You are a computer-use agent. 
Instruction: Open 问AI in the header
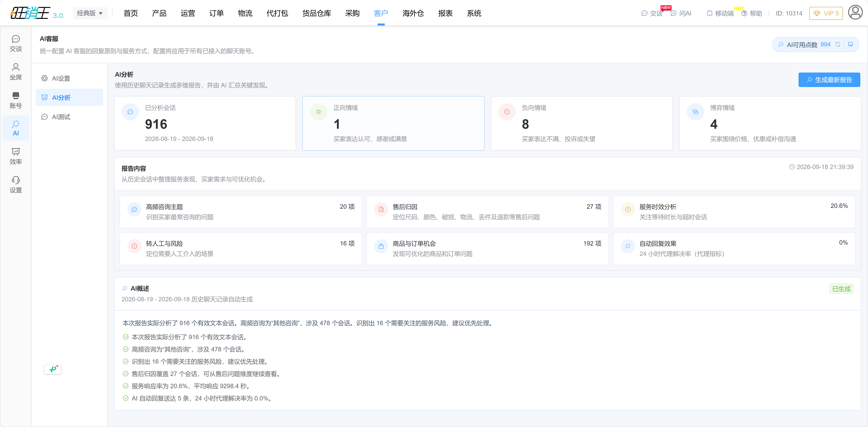pyautogui.click(x=681, y=13)
